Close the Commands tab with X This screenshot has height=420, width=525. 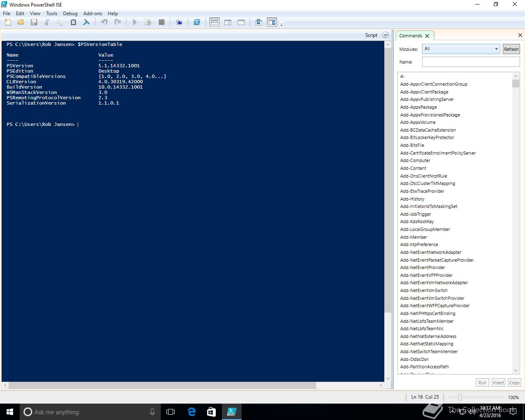point(427,36)
